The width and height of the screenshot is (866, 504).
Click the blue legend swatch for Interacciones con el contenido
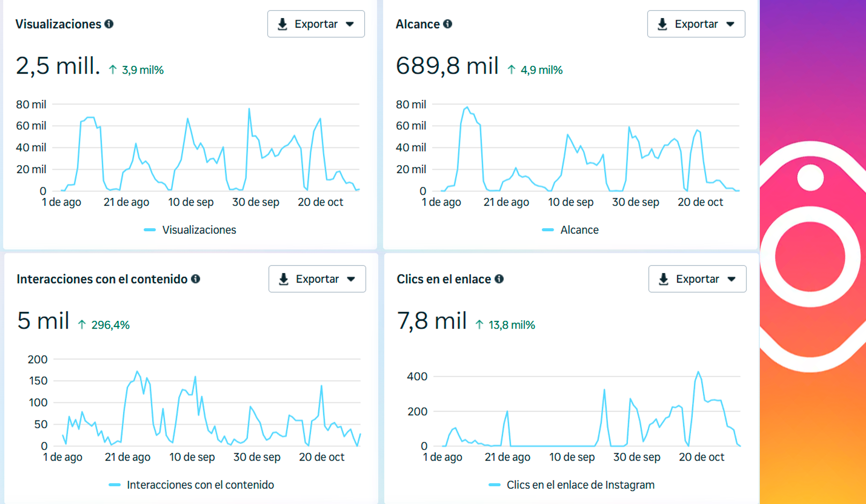pos(115,485)
